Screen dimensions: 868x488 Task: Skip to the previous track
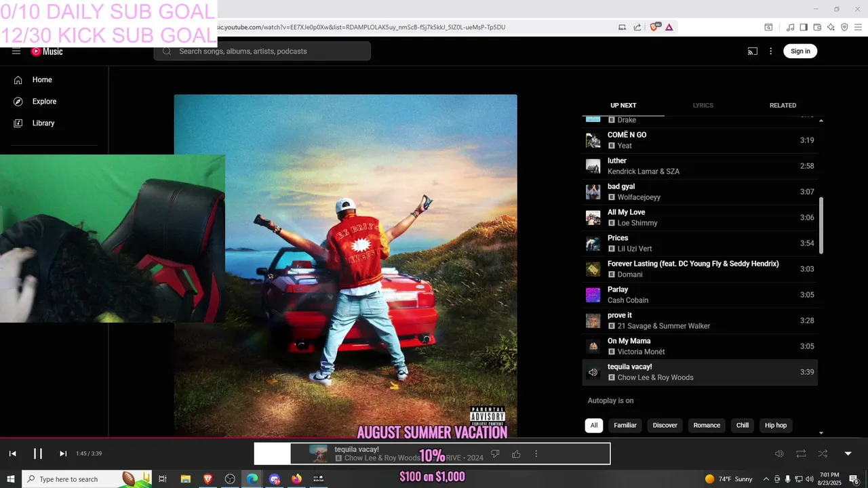(x=12, y=453)
